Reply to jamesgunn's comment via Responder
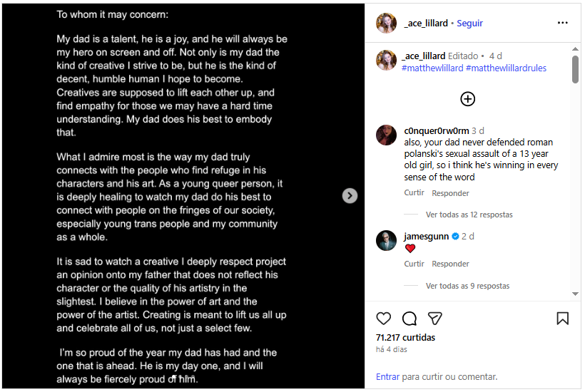 (x=450, y=264)
